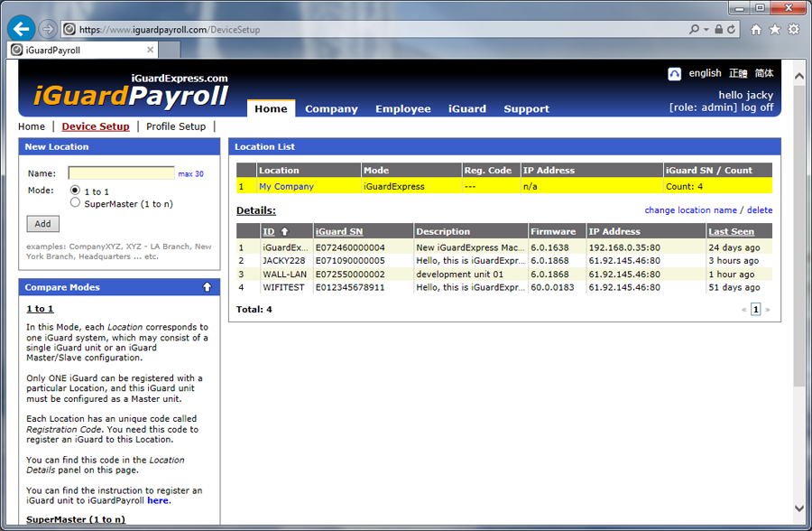Open favorites star icon

775,29
